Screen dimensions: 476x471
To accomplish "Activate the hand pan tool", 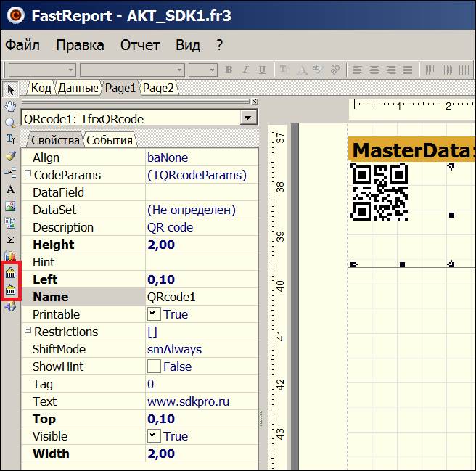I will (10, 106).
